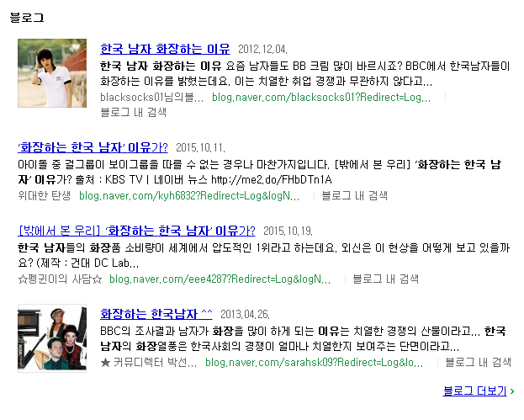The width and height of the screenshot is (524, 420).
Task: Click '위대한 탄생' blog name
Action: coord(45,195)
